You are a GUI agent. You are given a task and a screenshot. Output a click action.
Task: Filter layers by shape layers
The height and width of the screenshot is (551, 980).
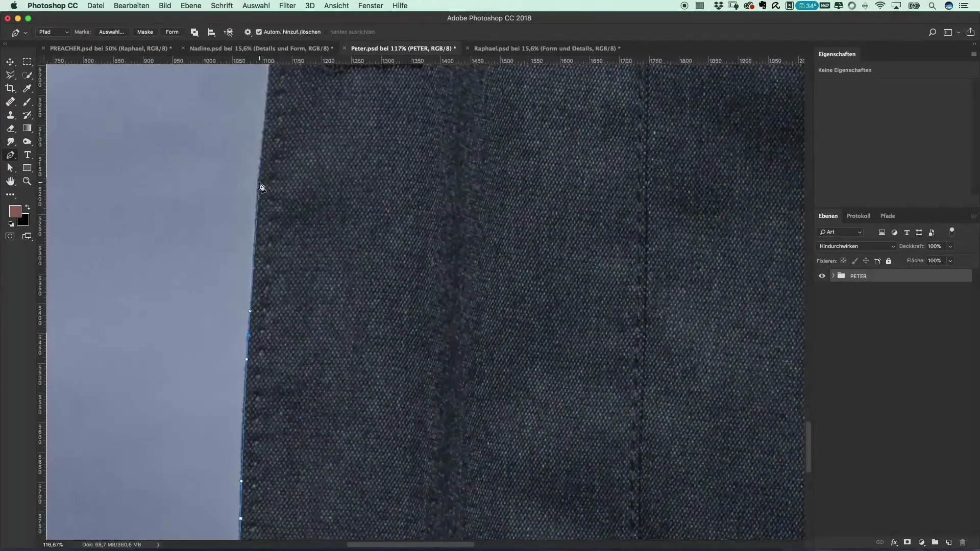[919, 232]
